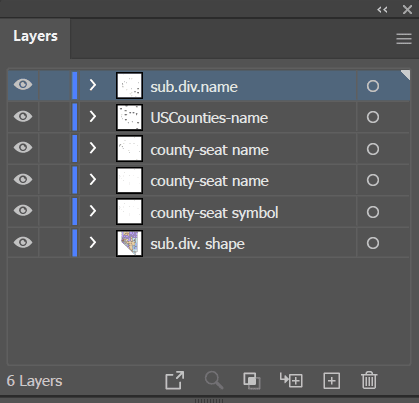Hide the sub.div.name layer

pos(23,85)
